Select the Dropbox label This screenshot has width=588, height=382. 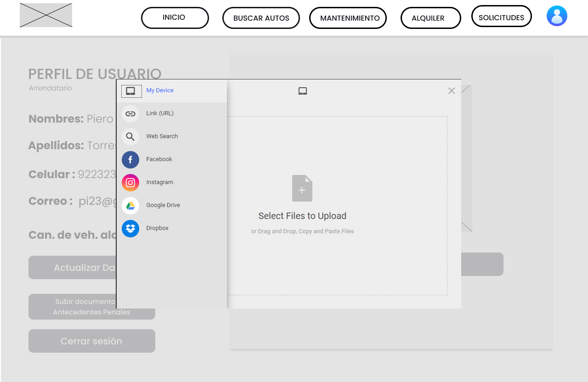click(157, 228)
